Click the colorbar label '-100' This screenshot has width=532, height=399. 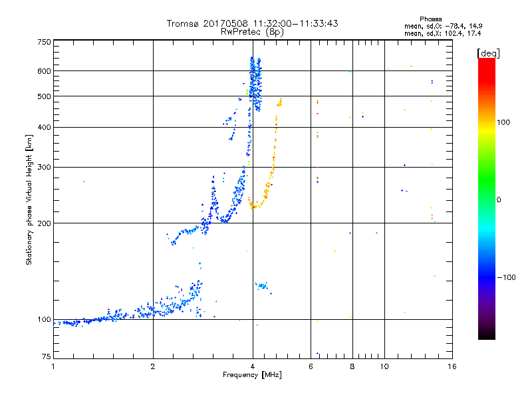[x=506, y=277]
